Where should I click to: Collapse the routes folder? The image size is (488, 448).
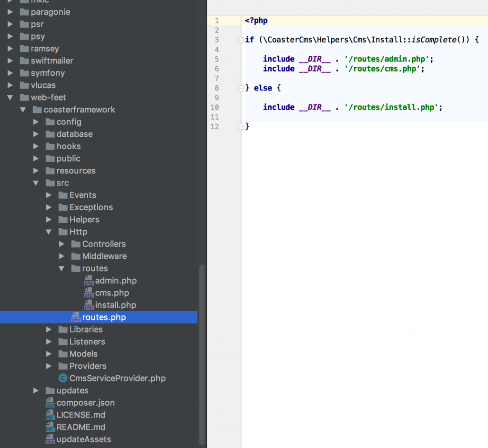pos(61,268)
